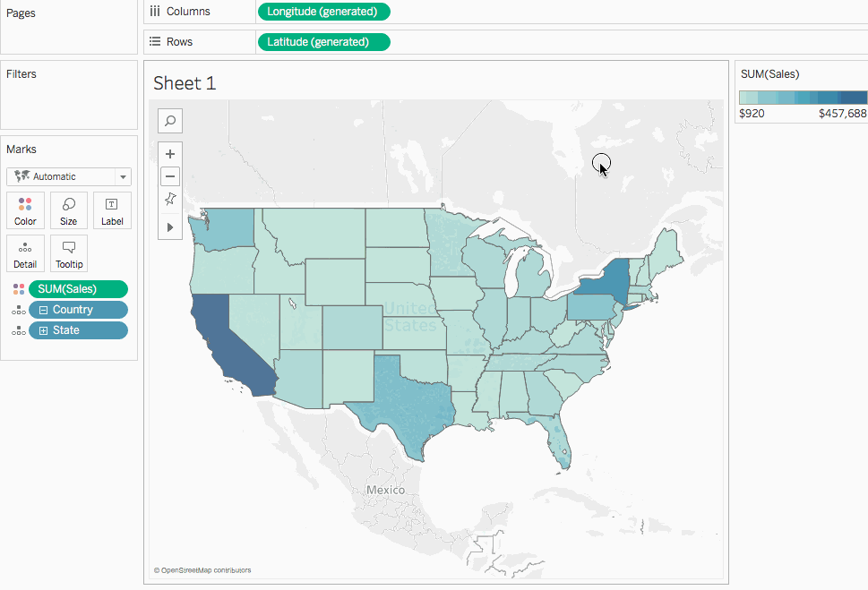Open the Tooltip marks card
This screenshot has width=868, height=590.
(69, 253)
